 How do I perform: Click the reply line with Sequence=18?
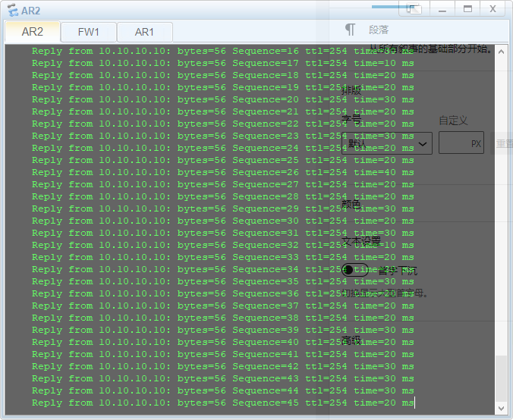coord(222,76)
